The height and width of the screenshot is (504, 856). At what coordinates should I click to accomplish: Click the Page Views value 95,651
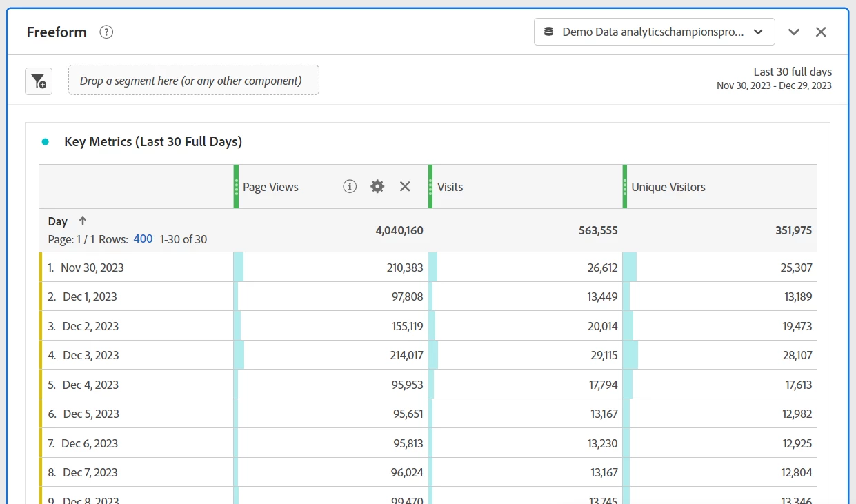[408, 414]
